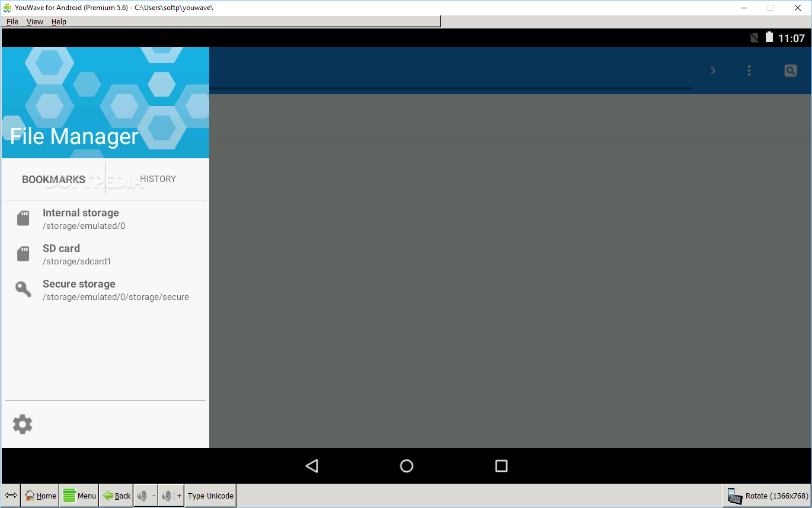Click the volume down speaker button
This screenshot has height=508, width=812.
146,496
